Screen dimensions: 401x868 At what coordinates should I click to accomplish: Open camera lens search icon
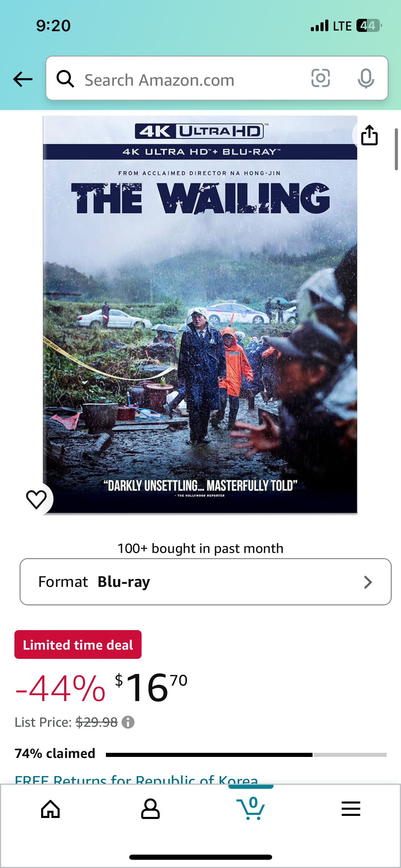click(x=320, y=78)
